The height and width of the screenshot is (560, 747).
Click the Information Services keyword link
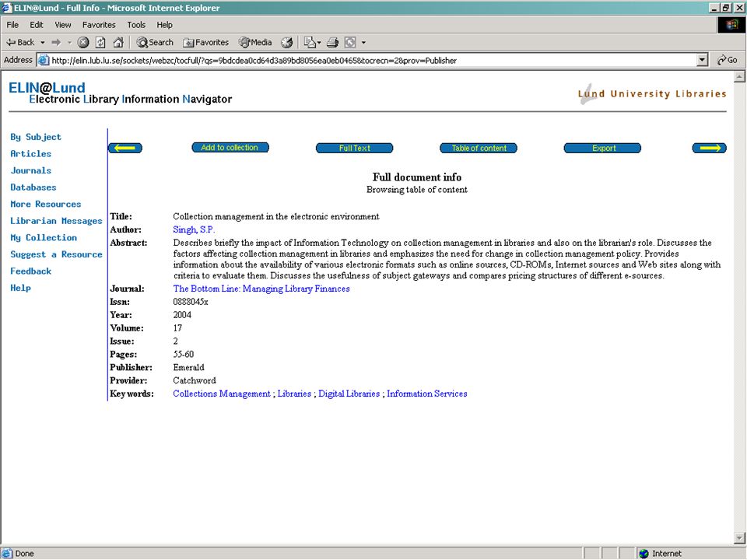pyautogui.click(x=427, y=394)
